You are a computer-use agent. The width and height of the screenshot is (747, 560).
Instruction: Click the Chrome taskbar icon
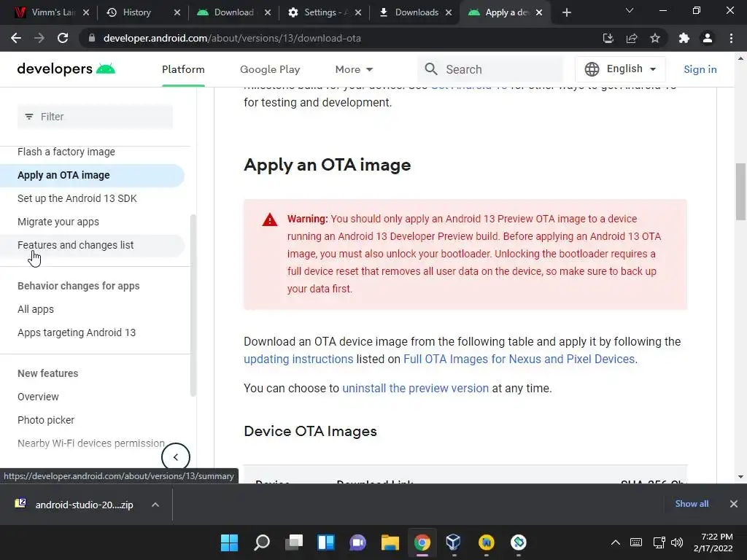click(x=422, y=542)
